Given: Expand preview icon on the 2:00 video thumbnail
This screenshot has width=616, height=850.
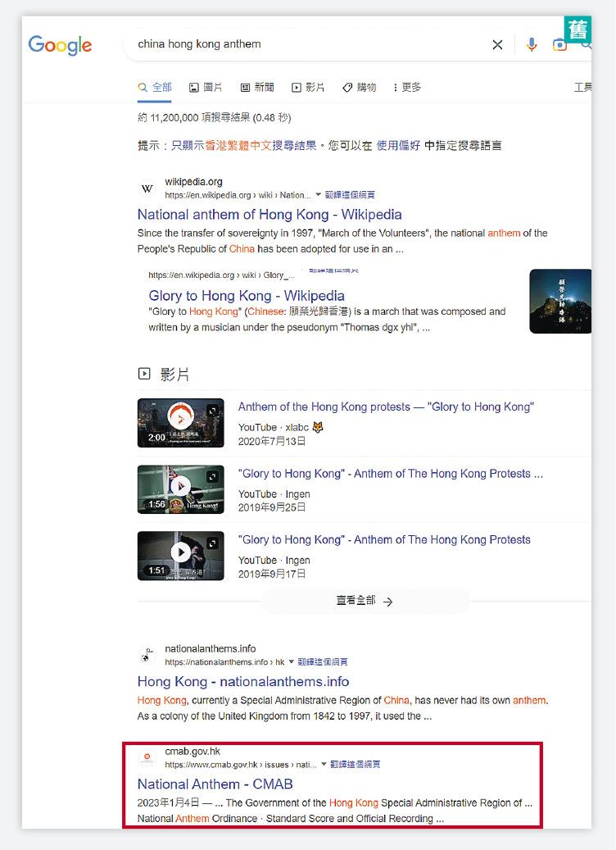Looking at the screenshot, I should pos(213,411).
